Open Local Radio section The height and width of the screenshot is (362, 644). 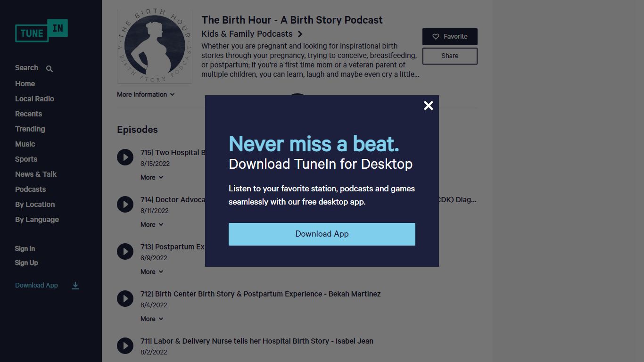pyautogui.click(x=34, y=99)
